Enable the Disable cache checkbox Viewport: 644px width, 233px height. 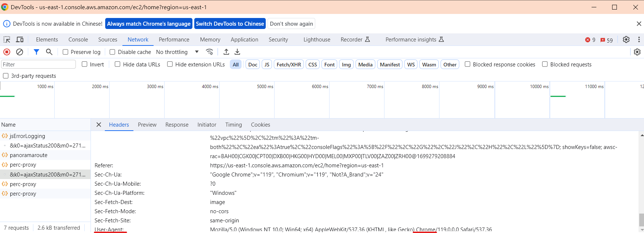coord(113,52)
